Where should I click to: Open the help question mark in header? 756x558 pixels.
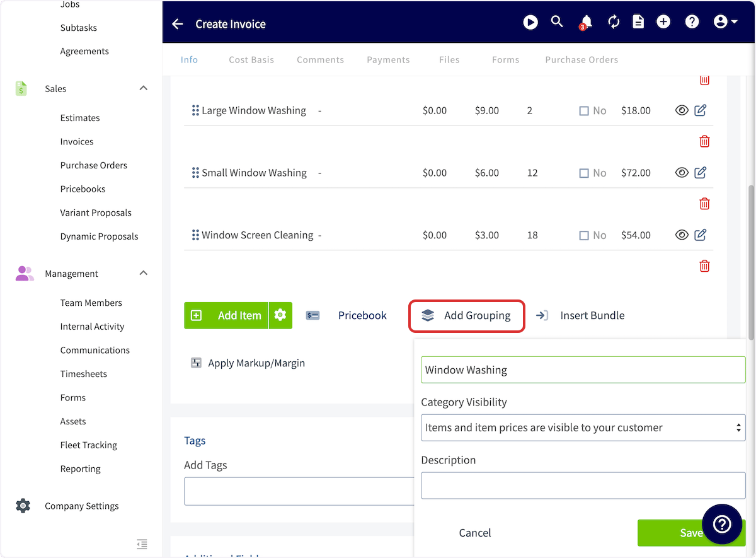tap(692, 22)
